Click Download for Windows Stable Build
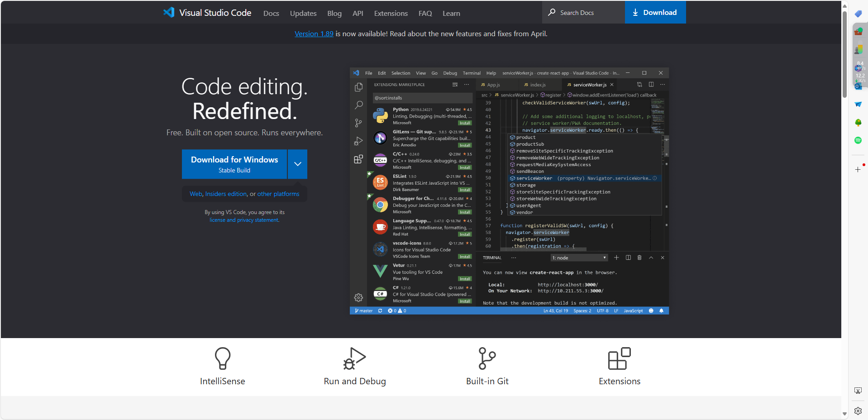 coord(234,164)
